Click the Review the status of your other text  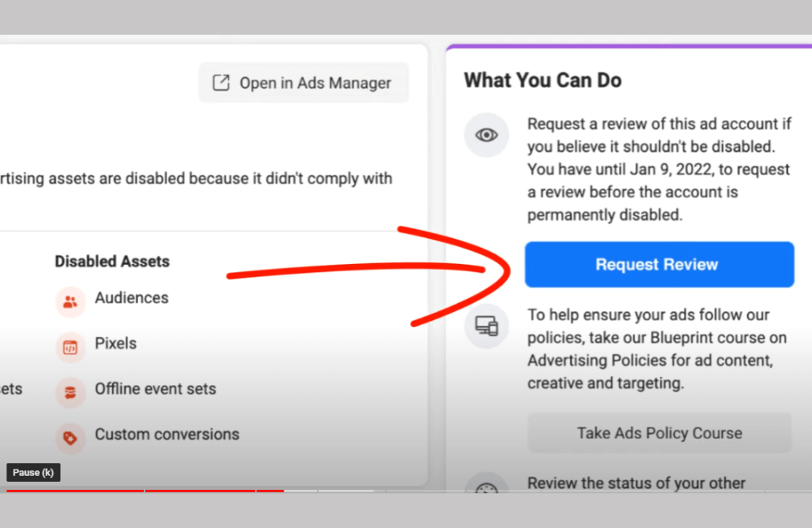point(636,483)
